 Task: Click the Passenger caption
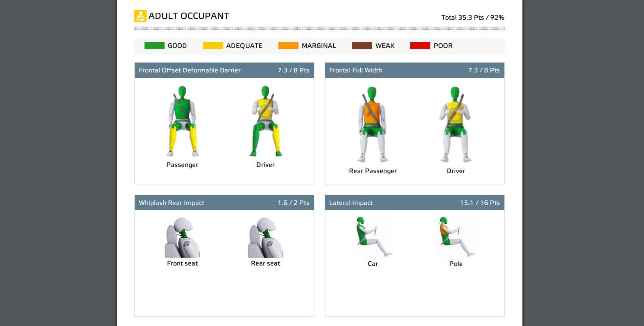click(x=182, y=165)
